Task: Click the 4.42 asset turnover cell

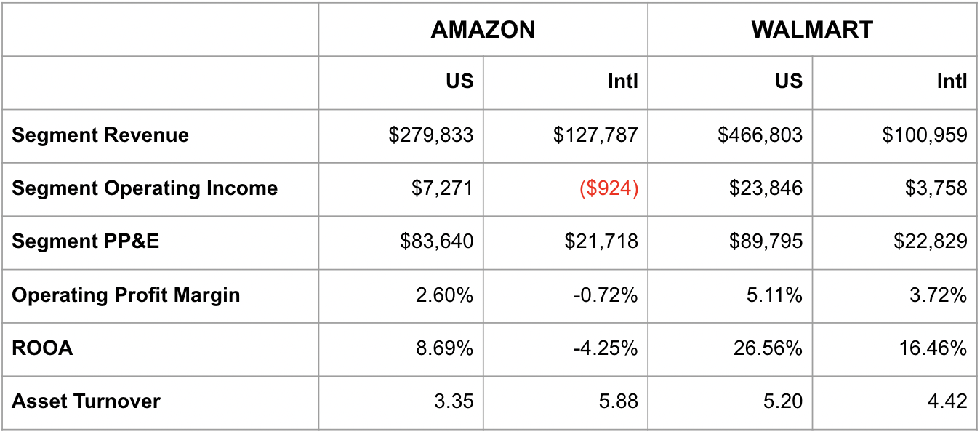Action: coord(948,401)
